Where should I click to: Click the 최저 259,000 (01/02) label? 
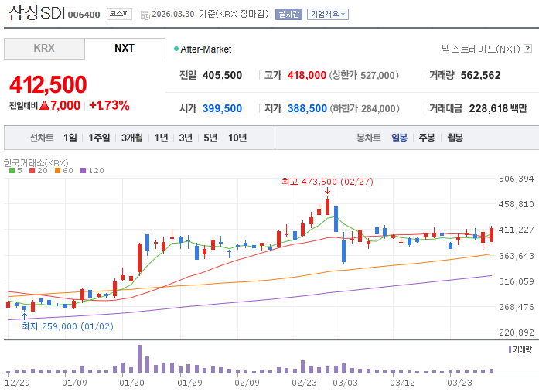[x=68, y=326]
